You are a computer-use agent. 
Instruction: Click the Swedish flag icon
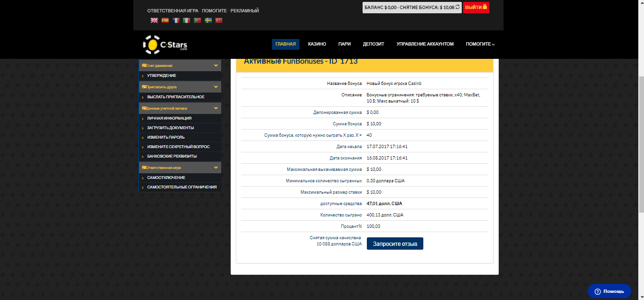click(208, 21)
